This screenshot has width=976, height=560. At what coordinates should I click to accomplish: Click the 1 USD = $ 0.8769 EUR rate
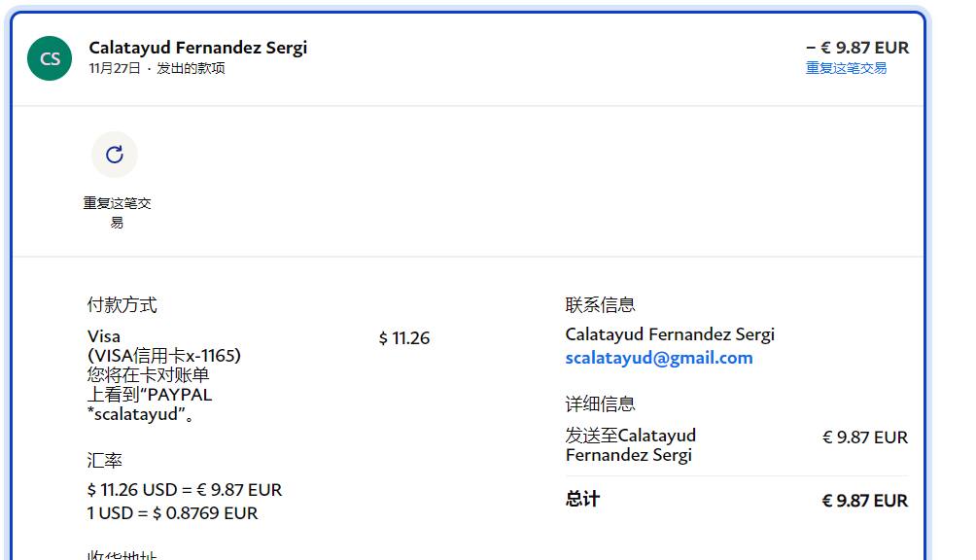172,513
